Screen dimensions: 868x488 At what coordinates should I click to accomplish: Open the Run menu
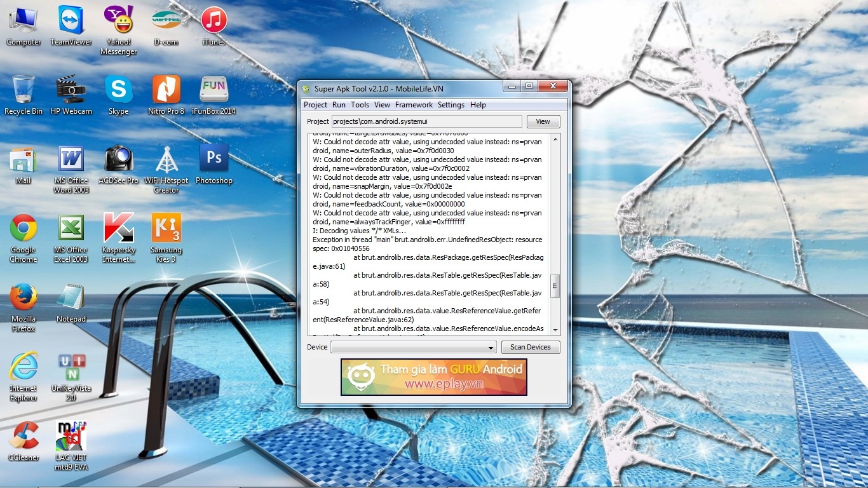(339, 105)
